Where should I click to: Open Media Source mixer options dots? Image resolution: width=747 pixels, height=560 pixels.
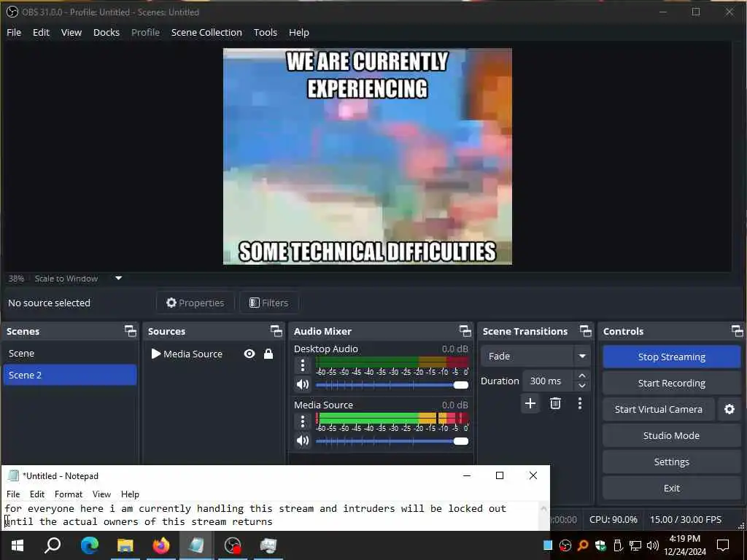[x=303, y=421]
